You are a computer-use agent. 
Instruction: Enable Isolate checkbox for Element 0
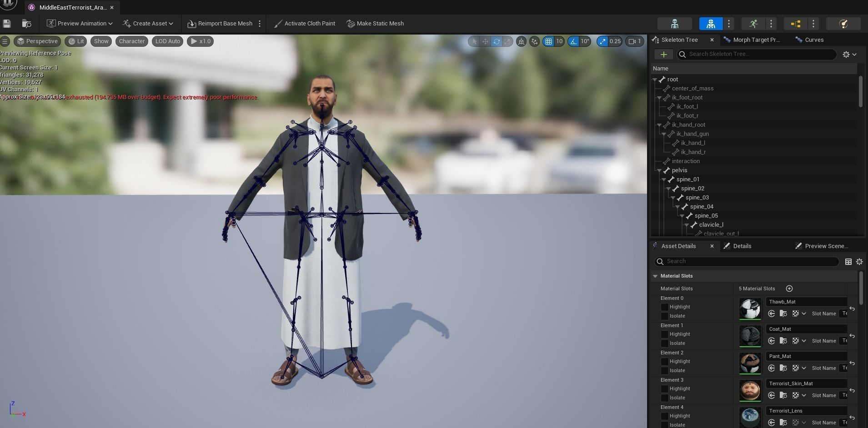[x=664, y=316]
